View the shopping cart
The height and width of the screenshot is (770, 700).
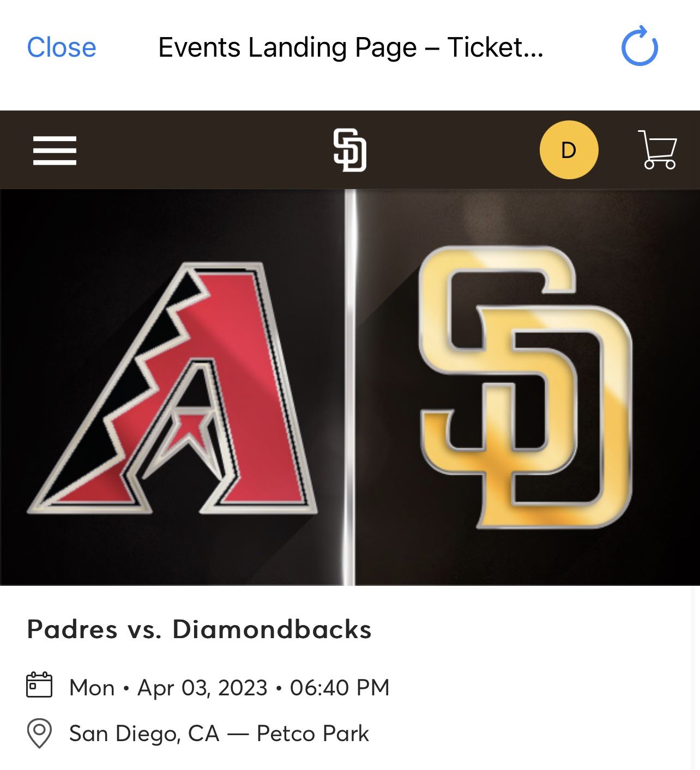[657, 150]
